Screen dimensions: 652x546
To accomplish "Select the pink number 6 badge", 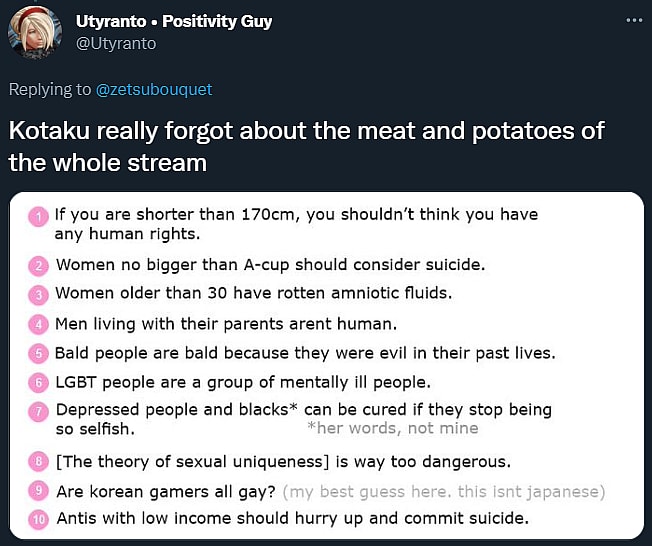I will pos(38,382).
